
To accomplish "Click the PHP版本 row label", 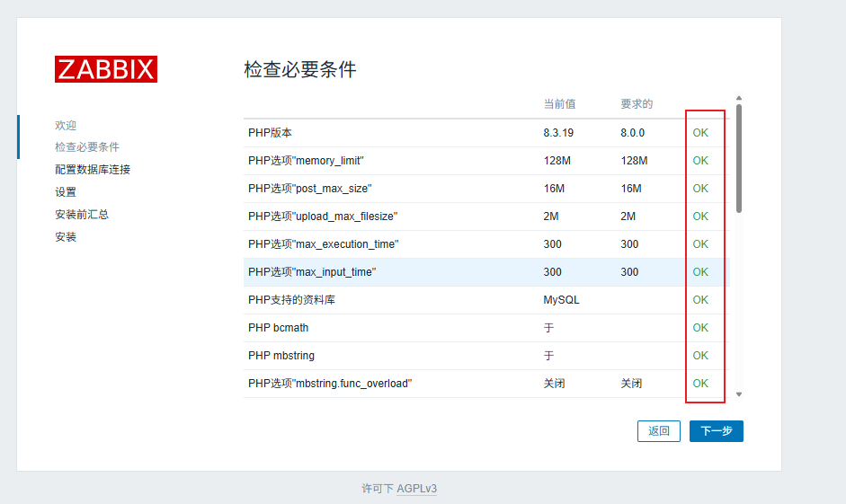I will click(270, 133).
